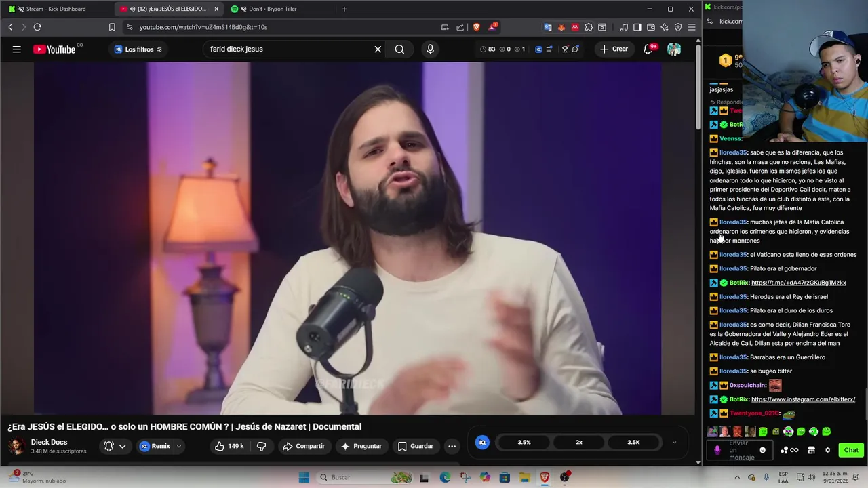The height and width of the screenshot is (488, 868).
Task: Open the YouTube account avatar menu
Action: (674, 49)
